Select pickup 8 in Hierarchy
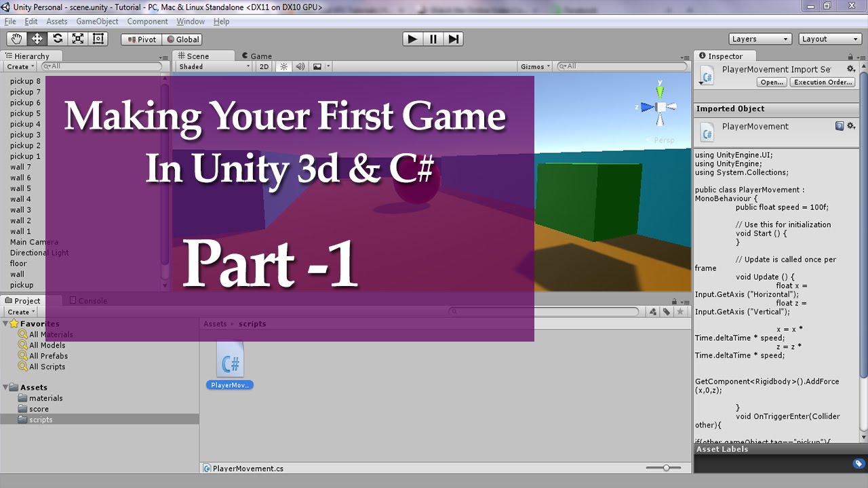Screen dimensions: 868x488 click(x=25, y=81)
